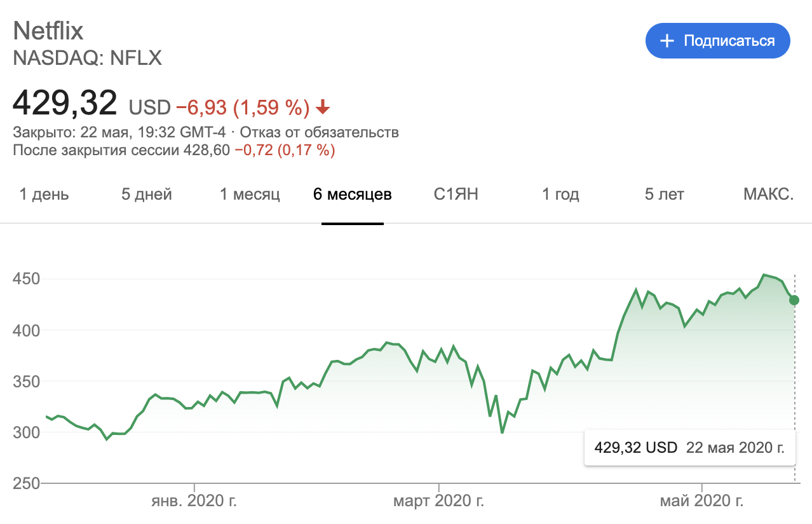Click the Netflix company title
812x524 pixels.
[x=48, y=31]
